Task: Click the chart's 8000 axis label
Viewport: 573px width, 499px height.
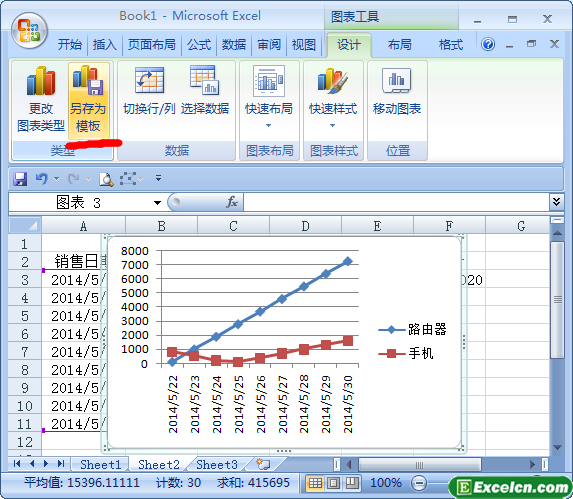Action: [x=134, y=251]
